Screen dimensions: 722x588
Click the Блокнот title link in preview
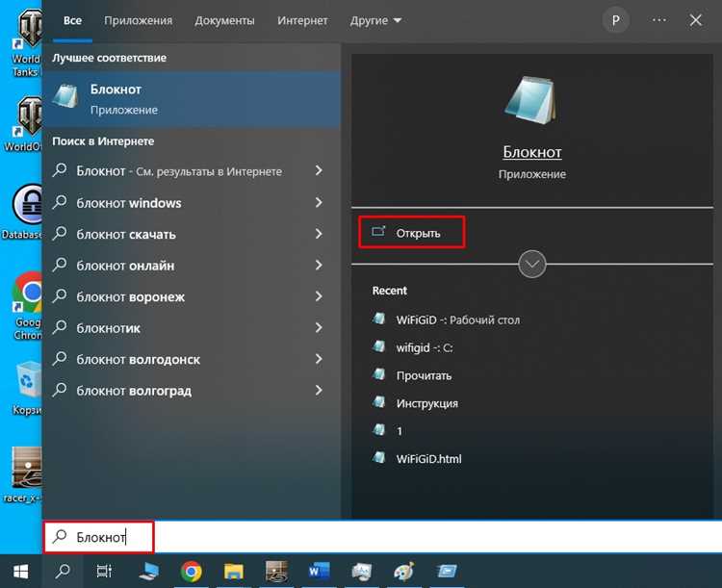pyautogui.click(x=531, y=152)
